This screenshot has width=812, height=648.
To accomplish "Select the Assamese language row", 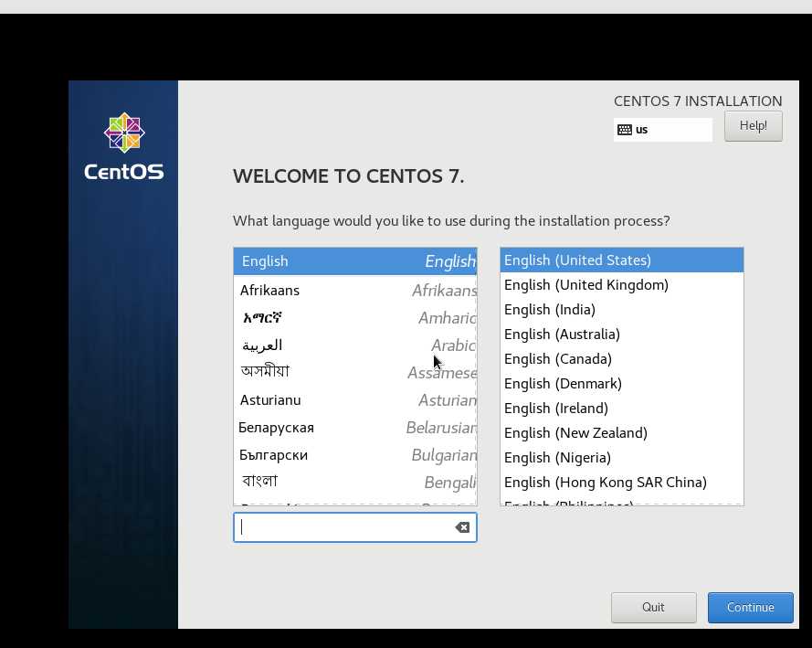I will click(x=355, y=372).
